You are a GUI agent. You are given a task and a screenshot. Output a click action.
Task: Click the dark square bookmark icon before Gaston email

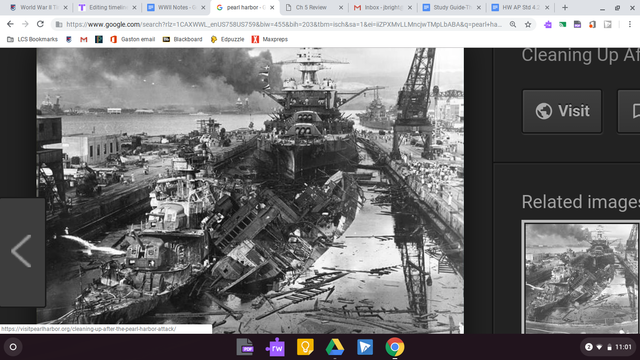tap(99, 39)
